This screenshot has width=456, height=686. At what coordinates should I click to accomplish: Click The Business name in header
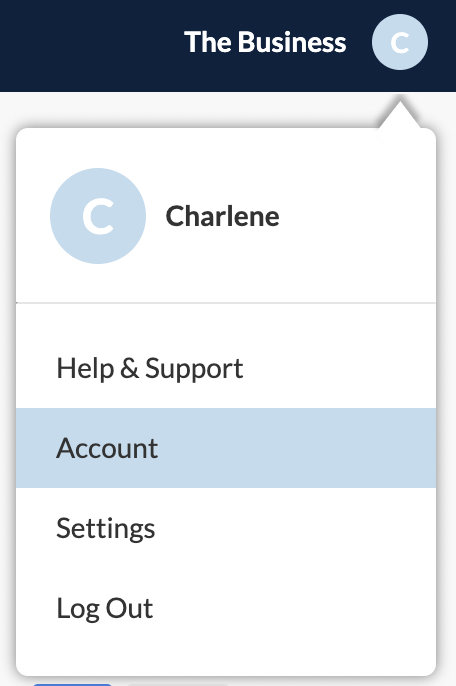(265, 42)
